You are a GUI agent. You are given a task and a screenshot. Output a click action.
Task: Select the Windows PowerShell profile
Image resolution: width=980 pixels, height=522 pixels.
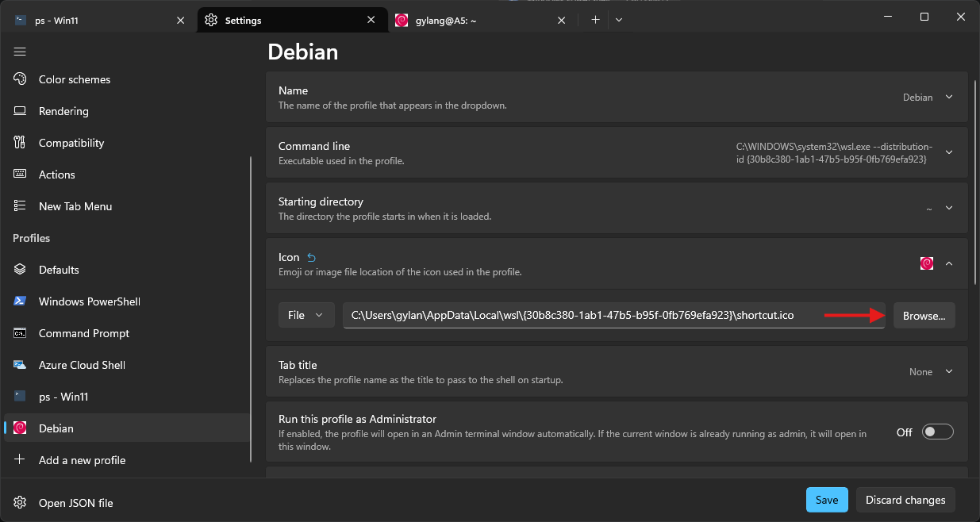click(89, 301)
